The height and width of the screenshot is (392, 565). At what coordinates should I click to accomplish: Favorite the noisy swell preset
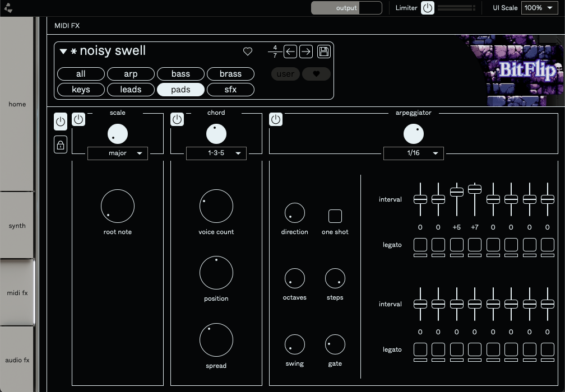click(x=248, y=52)
